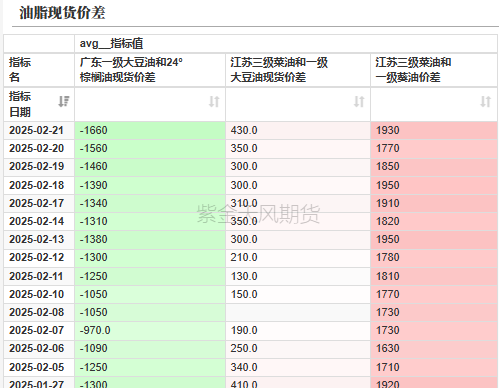Image resolution: width=499 pixels, height=388 pixels.
Task: Sort the 江苏三级菜油和一级大豆油现货价差 column
Action: (359, 101)
